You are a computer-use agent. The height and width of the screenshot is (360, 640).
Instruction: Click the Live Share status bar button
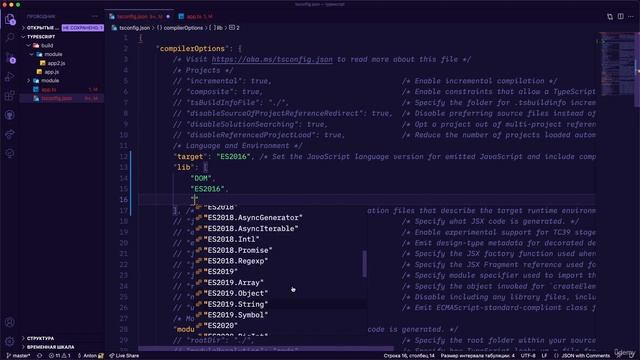click(124, 356)
